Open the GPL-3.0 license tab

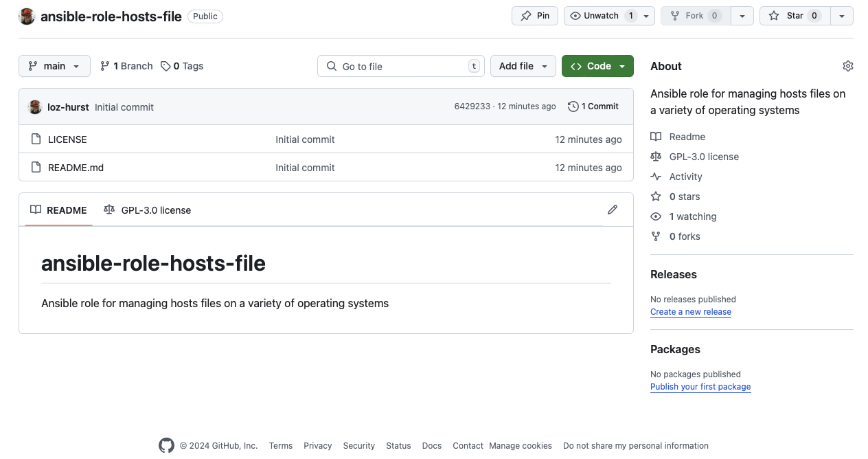pos(147,210)
